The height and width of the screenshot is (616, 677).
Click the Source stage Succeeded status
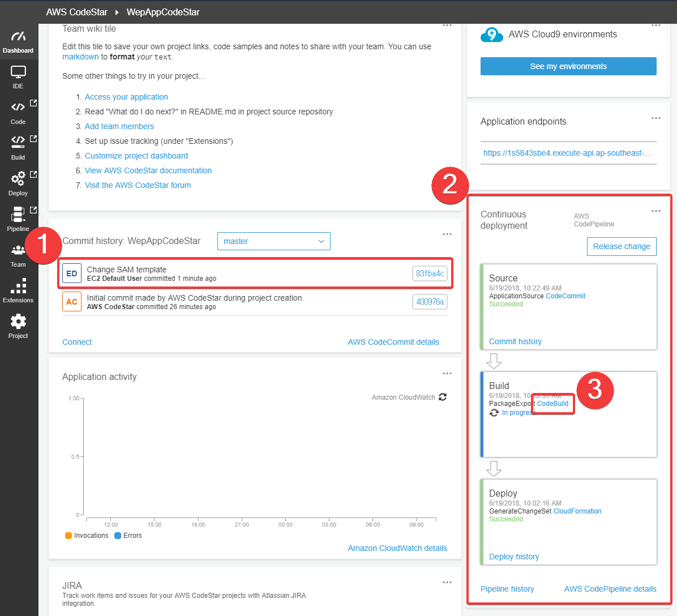click(506, 303)
